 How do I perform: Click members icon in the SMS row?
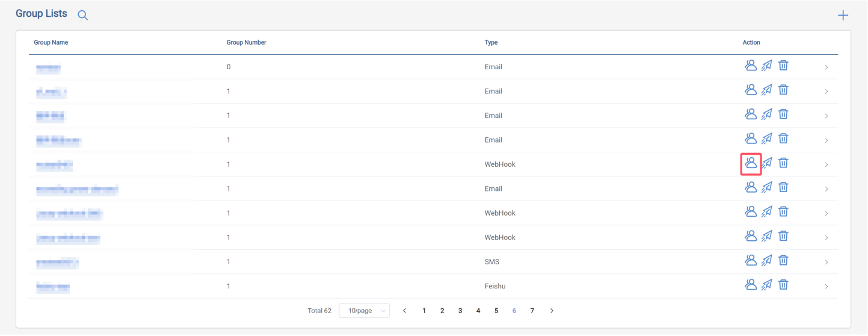(x=750, y=260)
